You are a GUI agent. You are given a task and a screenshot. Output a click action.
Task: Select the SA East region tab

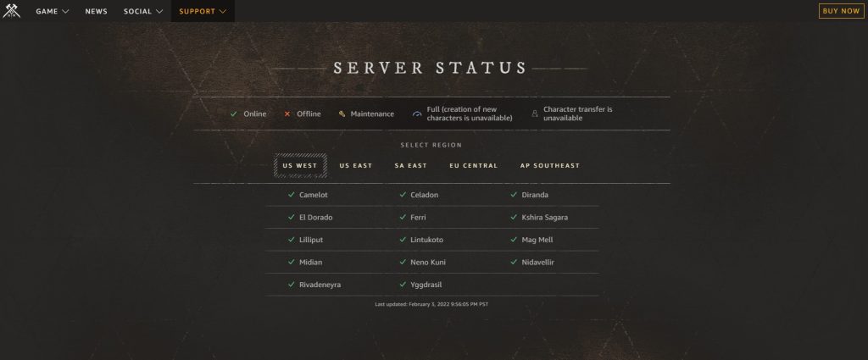pyautogui.click(x=411, y=166)
